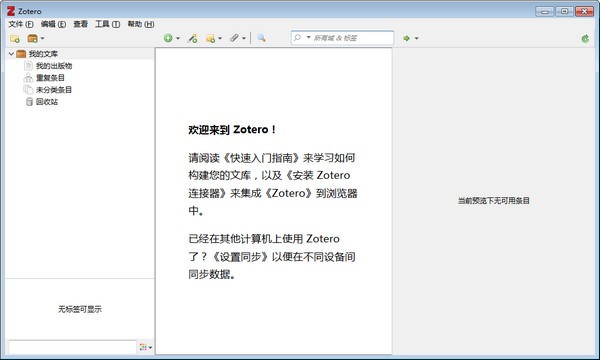Click the 重复条目 duplicate icon
The height and width of the screenshot is (360, 600).
pyautogui.click(x=28, y=78)
